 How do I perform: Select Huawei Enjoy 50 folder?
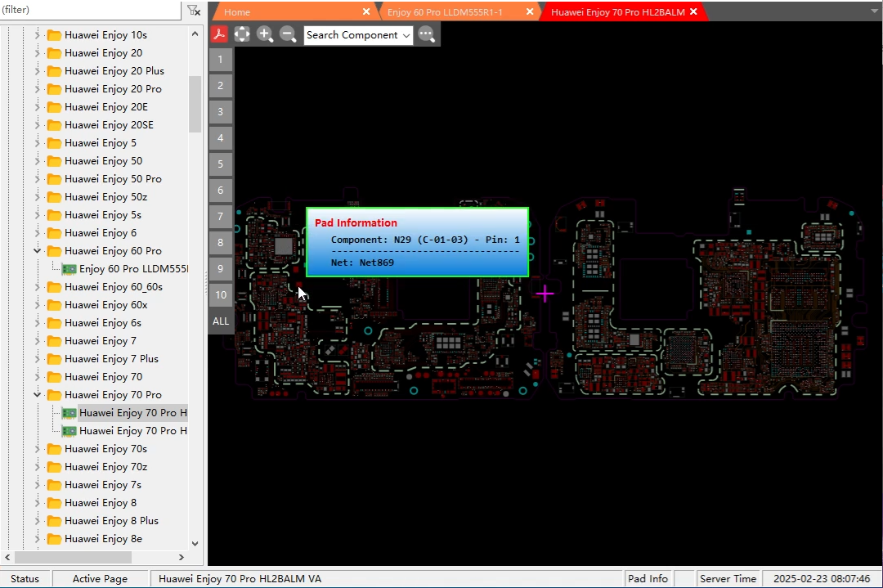tap(103, 161)
